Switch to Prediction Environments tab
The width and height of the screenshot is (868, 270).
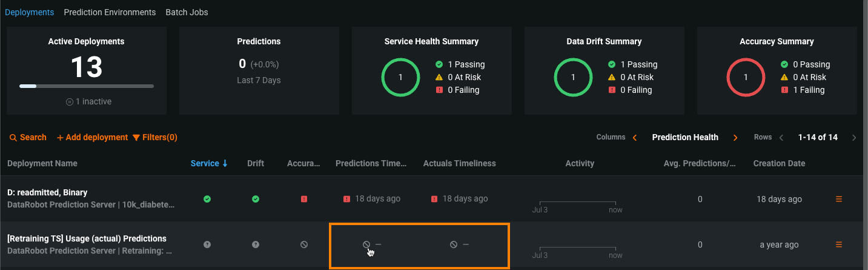point(110,12)
